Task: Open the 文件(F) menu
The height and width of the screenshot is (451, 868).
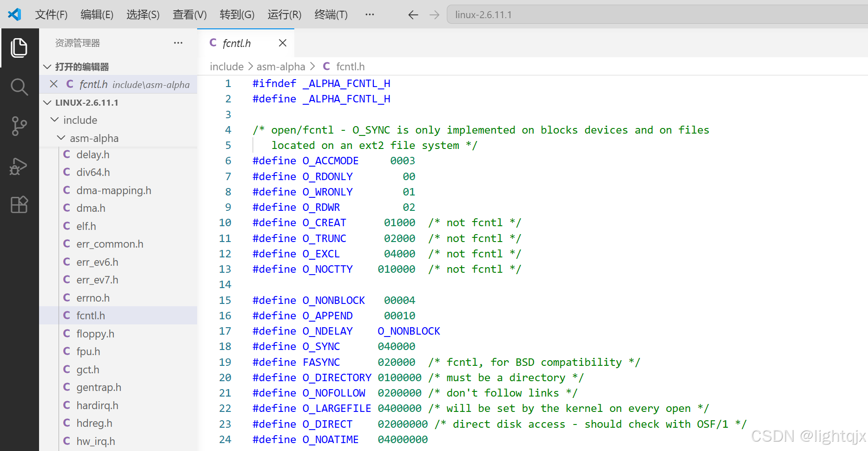Action: [51, 14]
